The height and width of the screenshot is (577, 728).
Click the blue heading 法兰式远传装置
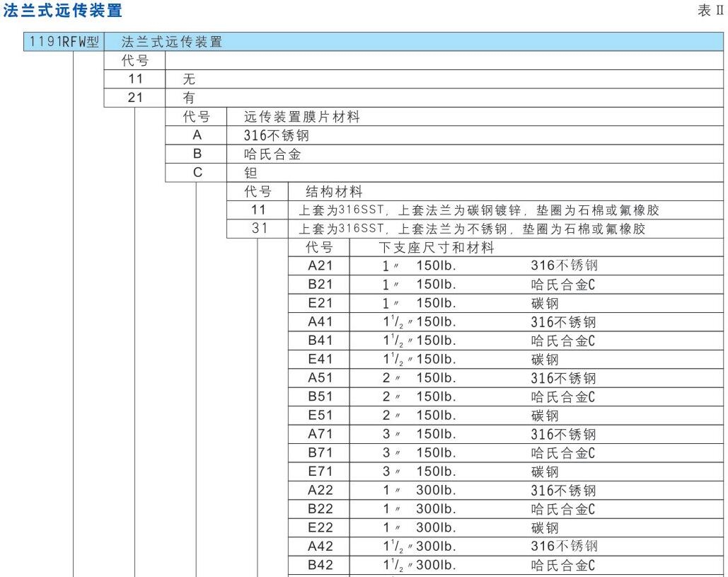(x=63, y=11)
